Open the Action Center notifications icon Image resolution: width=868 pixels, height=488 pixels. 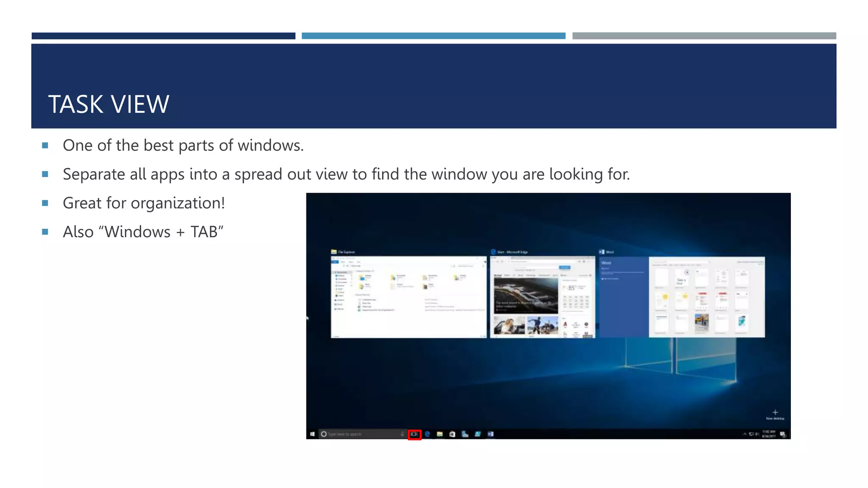[x=783, y=434]
